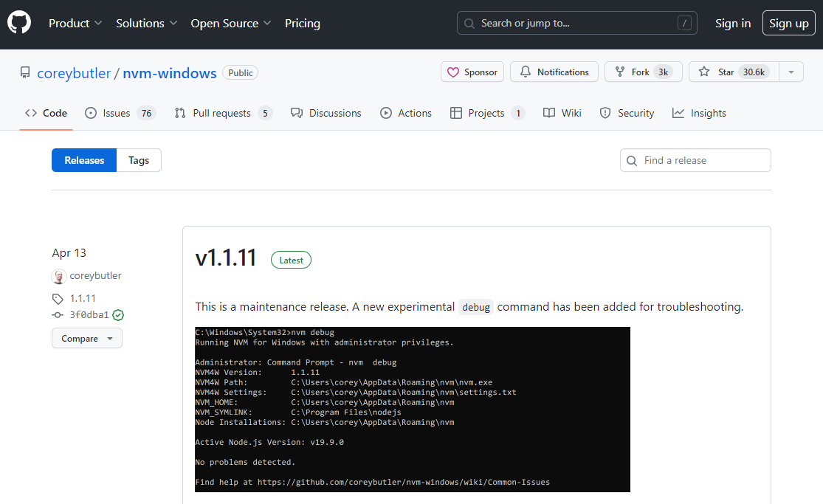Screen dimensions: 823x504
Task: Click the verified commit checkmark icon
Action: (119, 315)
